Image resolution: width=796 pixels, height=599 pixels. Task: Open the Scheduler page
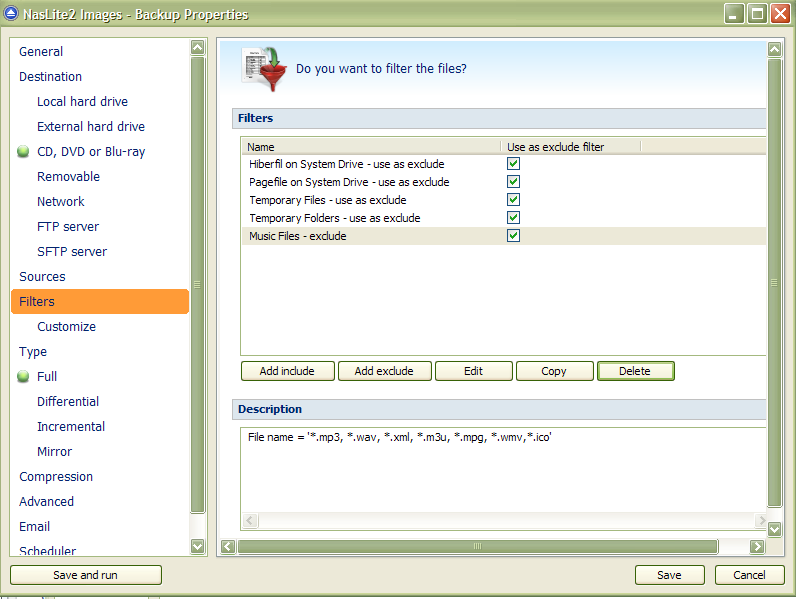click(x=48, y=550)
